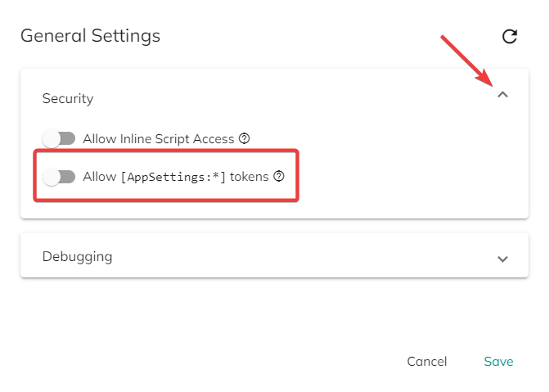549x392 pixels.
Task: Click the grey track of Inline Script switch
Action: pyautogui.click(x=68, y=138)
